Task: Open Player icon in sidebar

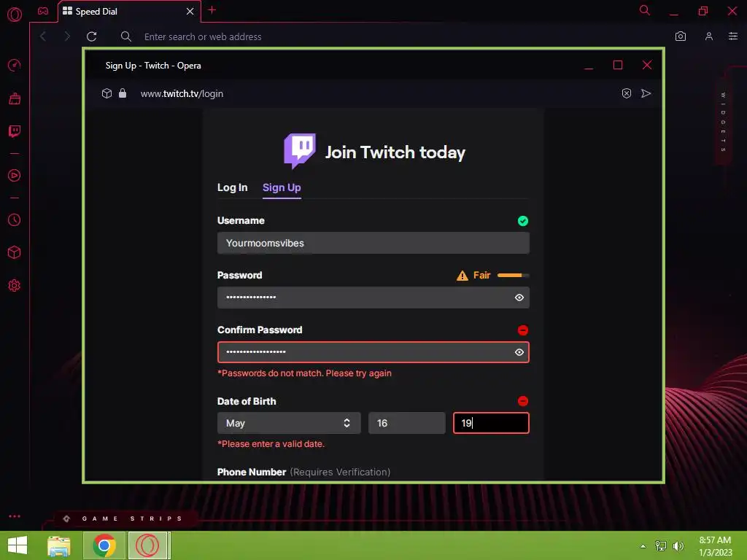Action: point(15,176)
